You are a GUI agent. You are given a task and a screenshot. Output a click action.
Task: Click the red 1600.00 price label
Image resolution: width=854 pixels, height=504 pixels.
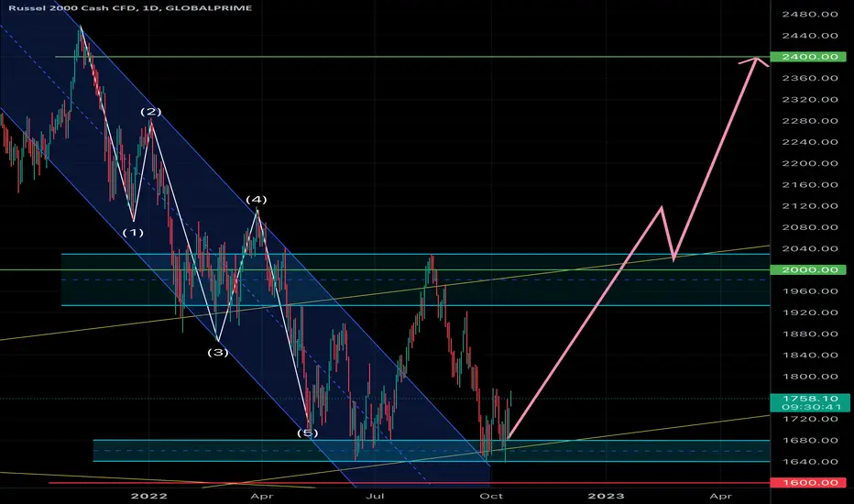809,483
